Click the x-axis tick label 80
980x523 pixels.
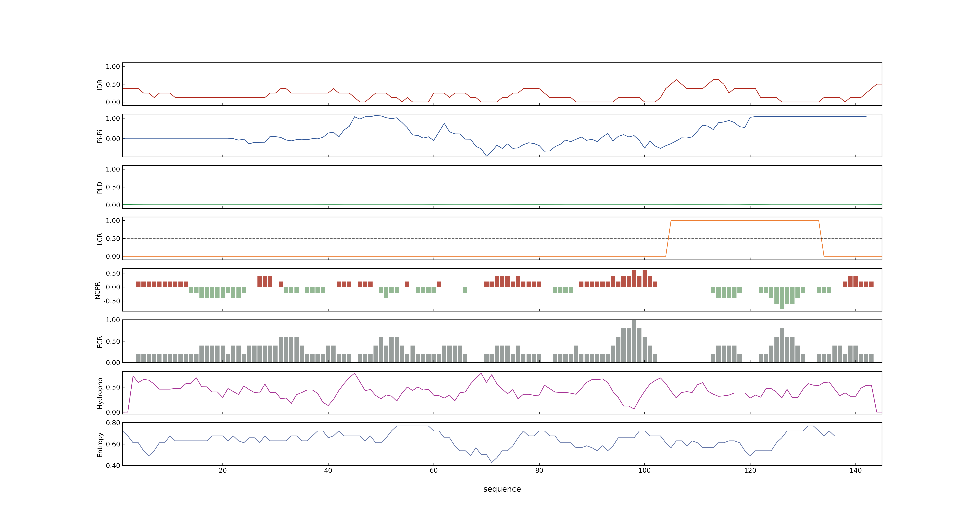point(539,470)
